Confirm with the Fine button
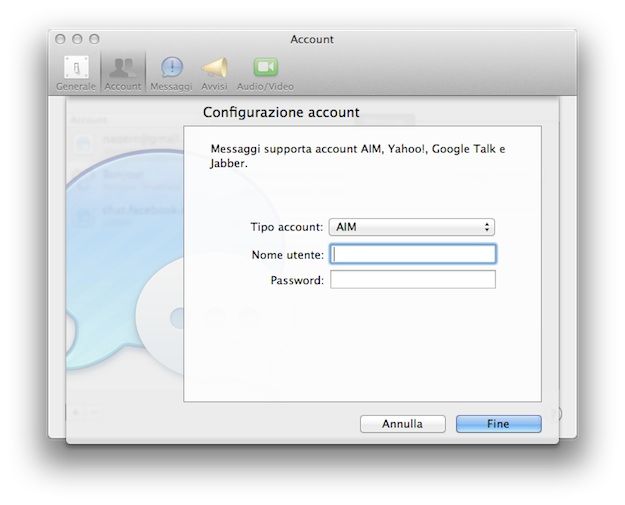Image resolution: width=625 pixels, height=505 pixels. tap(499, 424)
